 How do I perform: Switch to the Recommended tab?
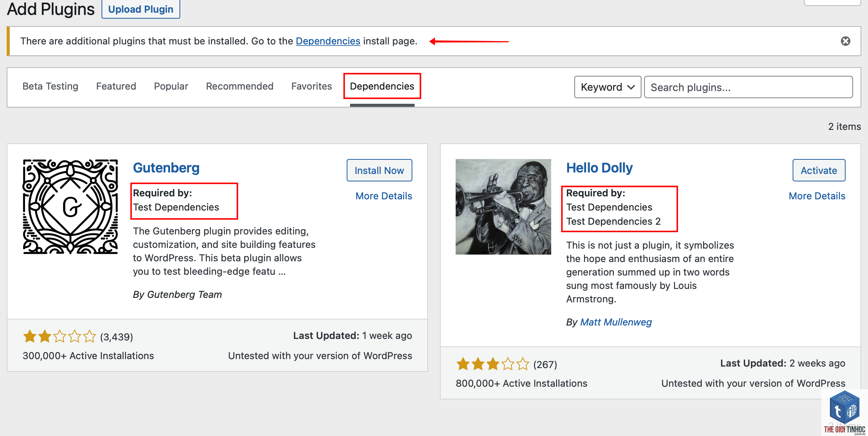[240, 86]
